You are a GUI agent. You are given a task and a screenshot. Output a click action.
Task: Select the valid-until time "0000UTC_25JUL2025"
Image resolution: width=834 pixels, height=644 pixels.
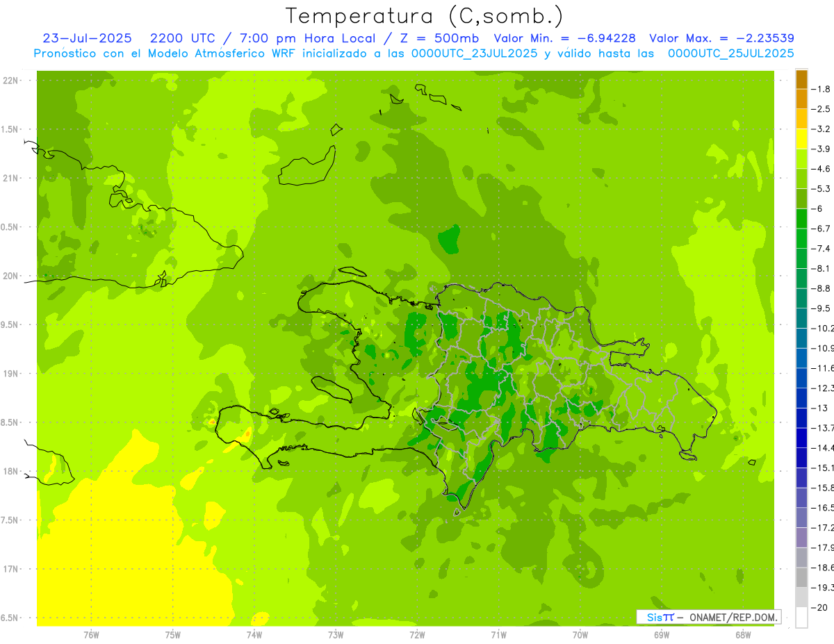click(x=730, y=53)
